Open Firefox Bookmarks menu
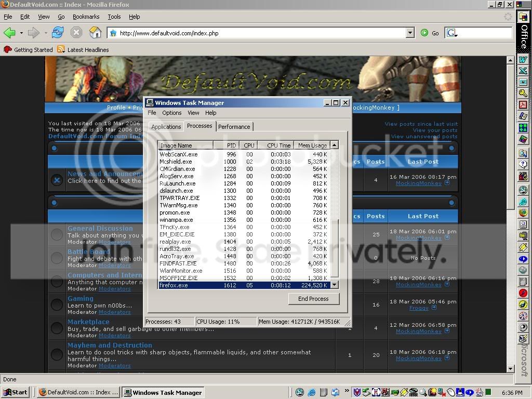 coord(86,17)
